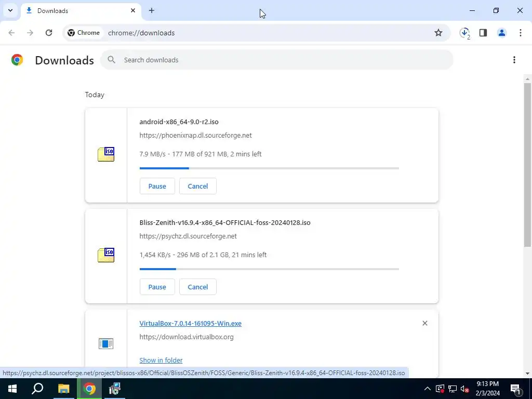
Task: Open a new tab with plus button
Action: 152,10
